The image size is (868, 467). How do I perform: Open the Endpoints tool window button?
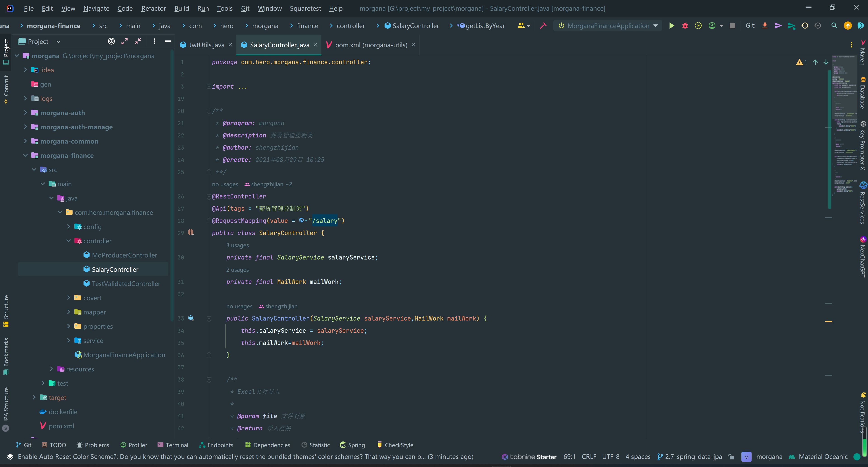coord(216,445)
